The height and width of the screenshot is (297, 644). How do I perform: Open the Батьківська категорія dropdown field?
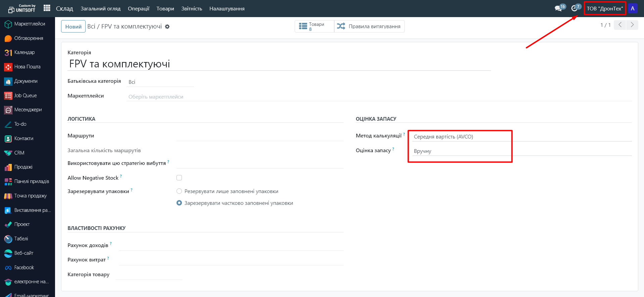coord(160,82)
